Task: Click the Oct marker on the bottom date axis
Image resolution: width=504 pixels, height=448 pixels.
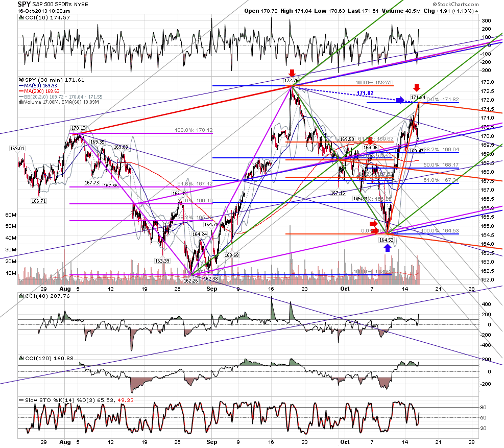Action: coord(345,442)
